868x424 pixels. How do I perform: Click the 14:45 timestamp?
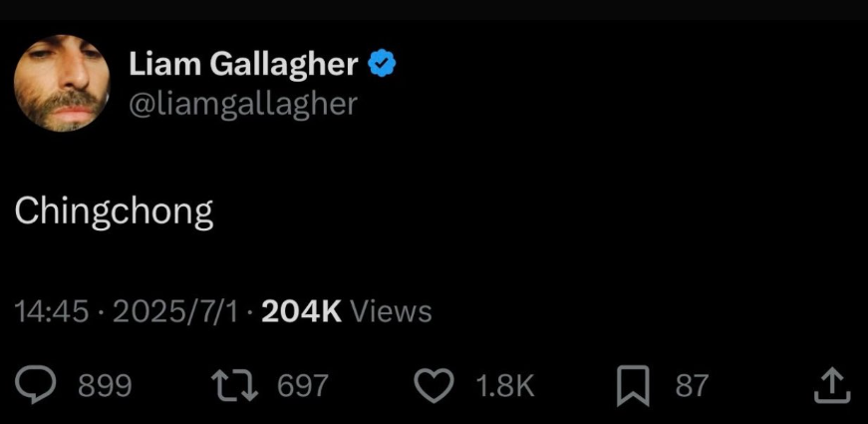[52, 311]
